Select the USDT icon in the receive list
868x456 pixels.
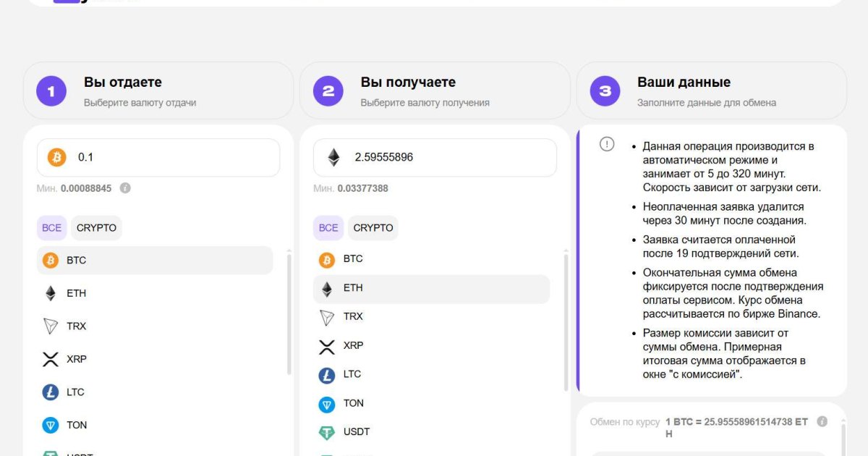pos(327,433)
